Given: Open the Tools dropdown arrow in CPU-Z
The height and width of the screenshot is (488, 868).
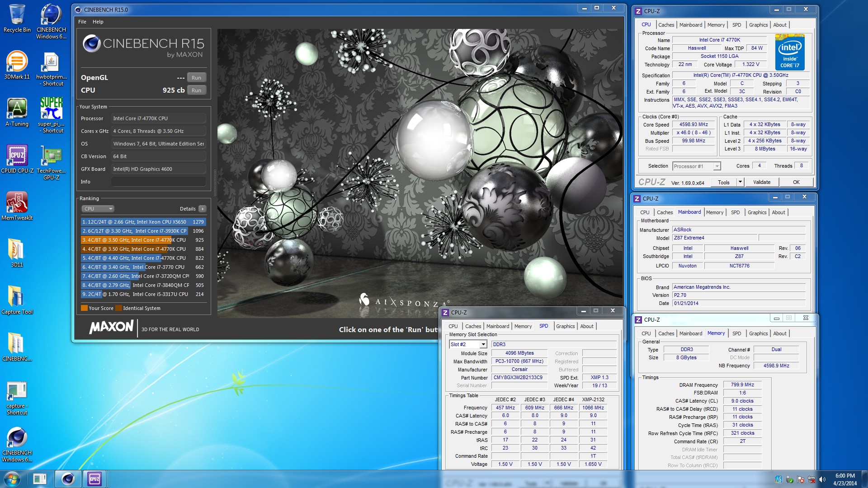Looking at the screenshot, I should click(x=740, y=183).
